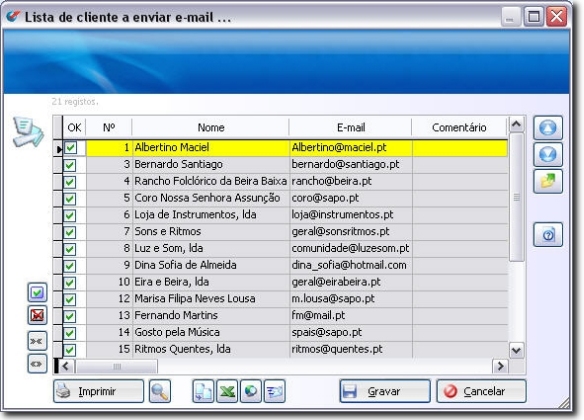The image size is (584, 420).
Task: Click the Gravar button
Action: [385, 391]
